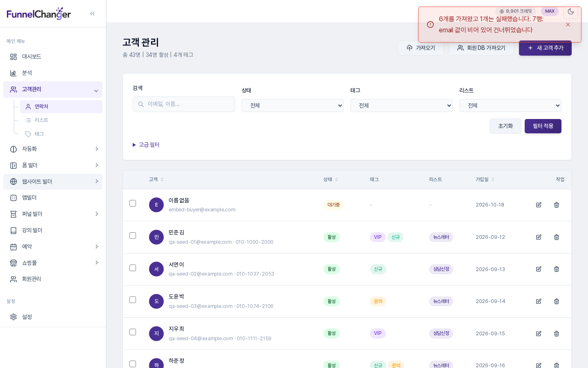Toggle dark mode moon icon
Image resolution: width=588 pixels, height=368 pixels.
tap(571, 11)
